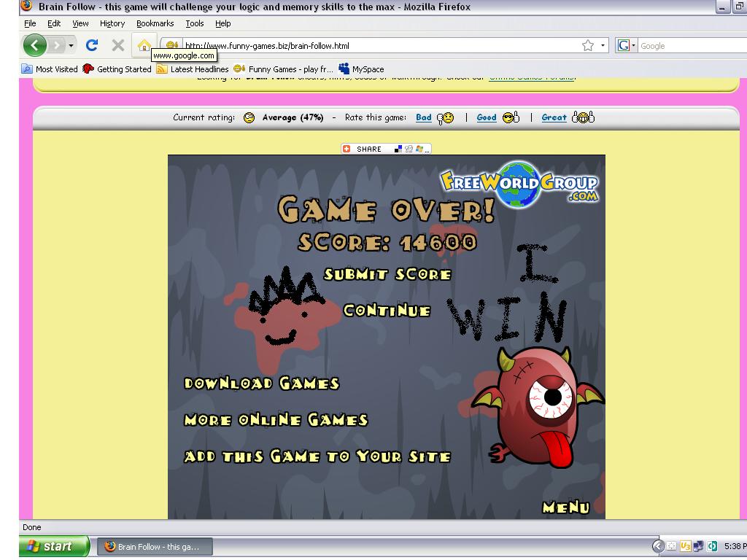Click the Firefox icon in title bar

(x=27, y=6)
